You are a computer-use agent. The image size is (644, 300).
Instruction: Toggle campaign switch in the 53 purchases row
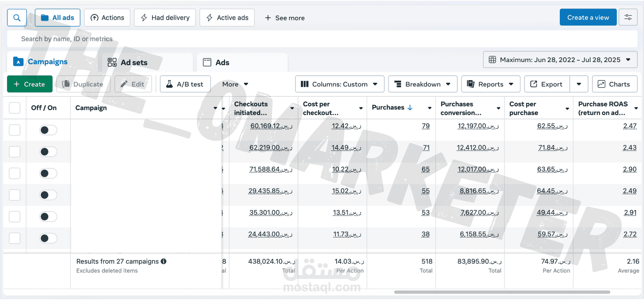tap(48, 217)
